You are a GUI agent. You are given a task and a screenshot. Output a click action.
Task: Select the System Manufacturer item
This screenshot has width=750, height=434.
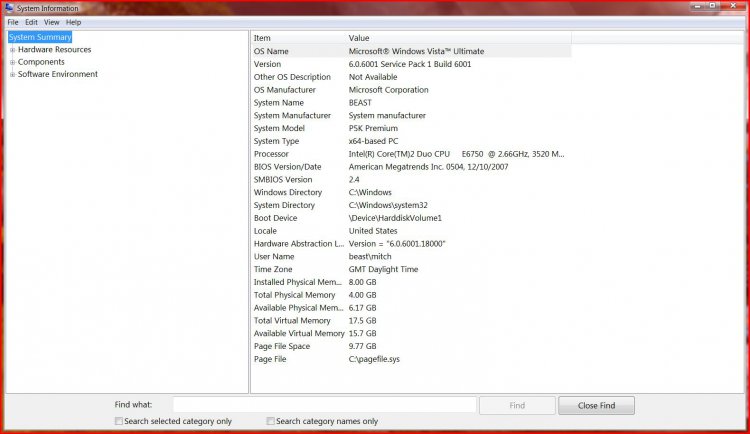coord(292,115)
